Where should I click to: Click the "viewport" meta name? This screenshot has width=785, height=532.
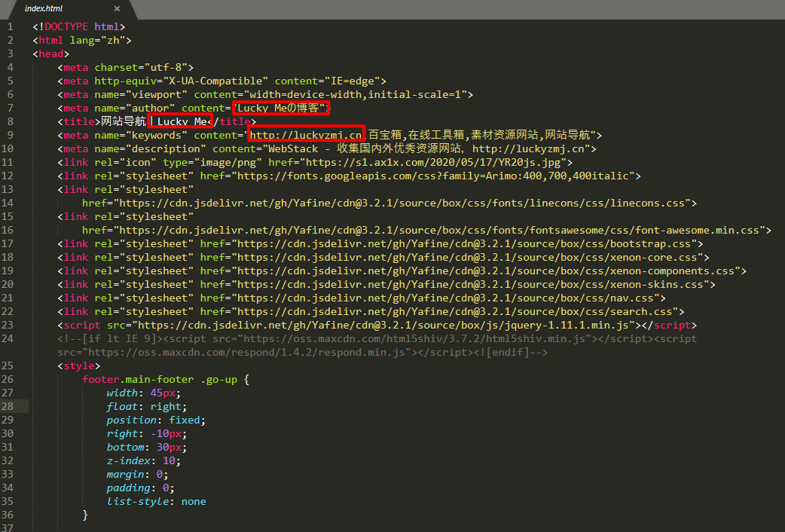(156, 94)
